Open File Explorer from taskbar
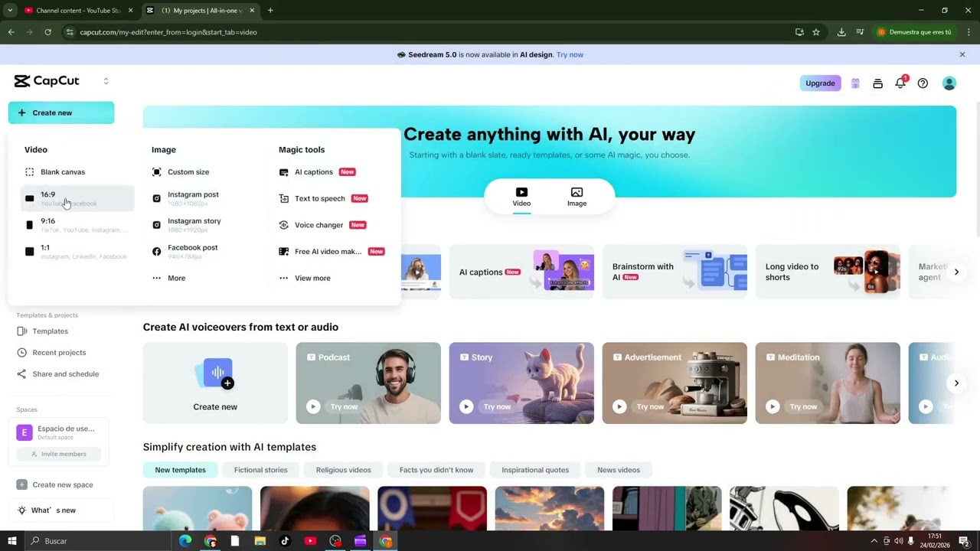 (x=260, y=541)
